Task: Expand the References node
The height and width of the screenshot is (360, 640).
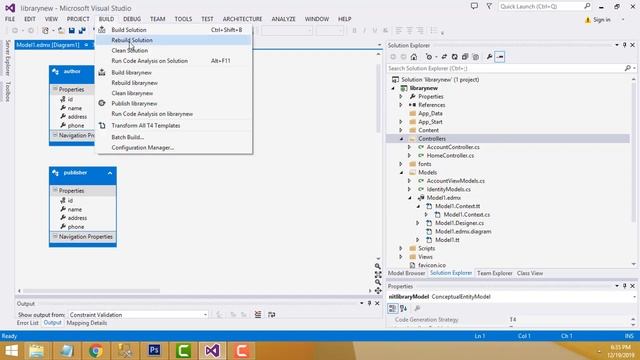Action: tap(401, 105)
